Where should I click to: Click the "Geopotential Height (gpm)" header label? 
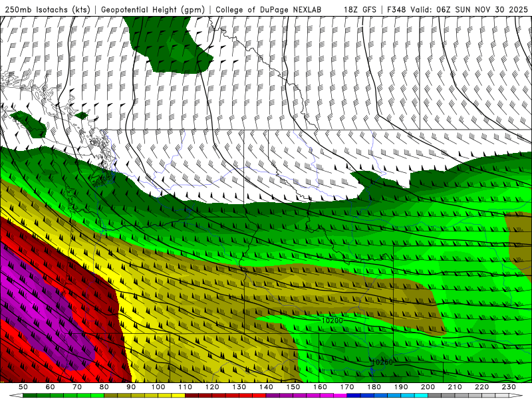tap(153, 9)
